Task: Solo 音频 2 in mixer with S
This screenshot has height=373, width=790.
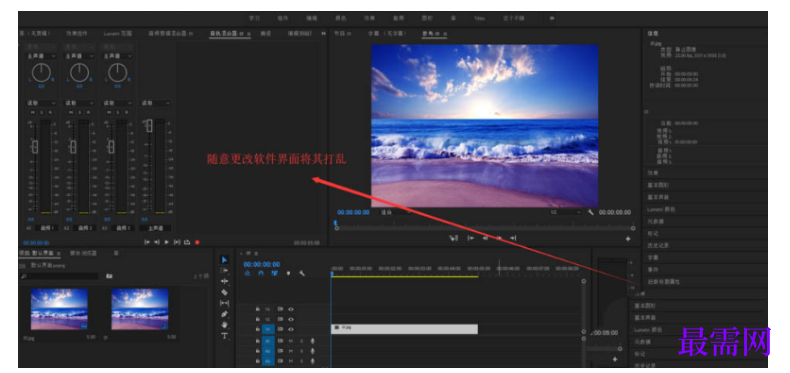Action: tap(80, 112)
